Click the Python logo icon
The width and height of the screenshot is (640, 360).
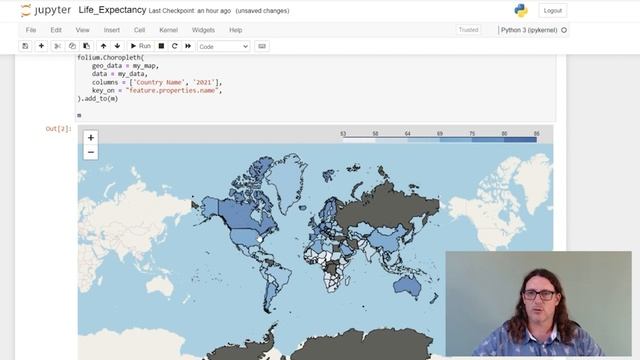pos(521,11)
